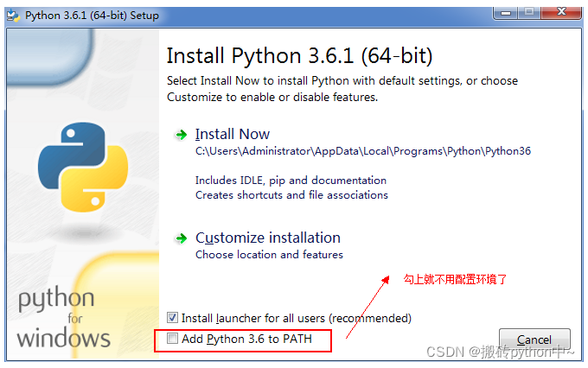Click Choose location and features text

pos(269,255)
